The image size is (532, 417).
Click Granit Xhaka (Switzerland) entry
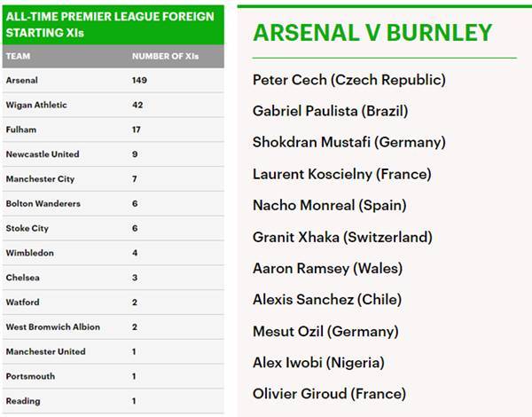(342, 237)
